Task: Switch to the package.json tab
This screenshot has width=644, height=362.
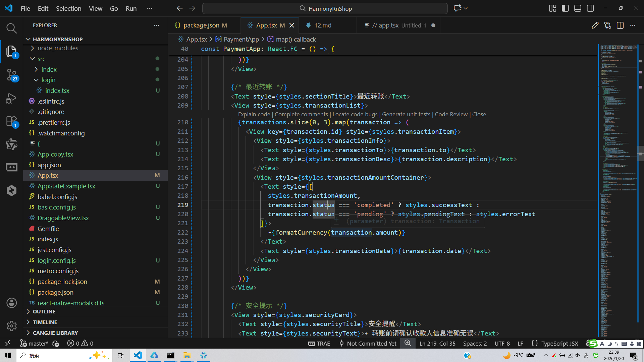Action: point(201,25)
